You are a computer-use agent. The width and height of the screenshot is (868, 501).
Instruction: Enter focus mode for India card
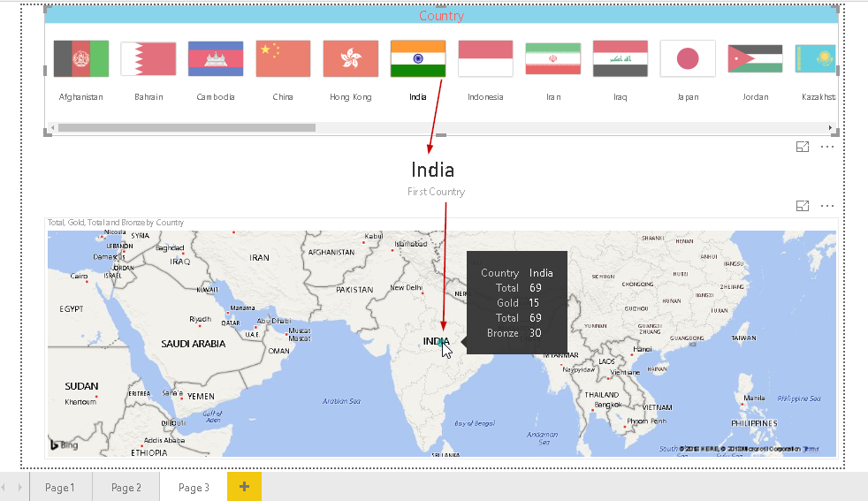(803, 147)
